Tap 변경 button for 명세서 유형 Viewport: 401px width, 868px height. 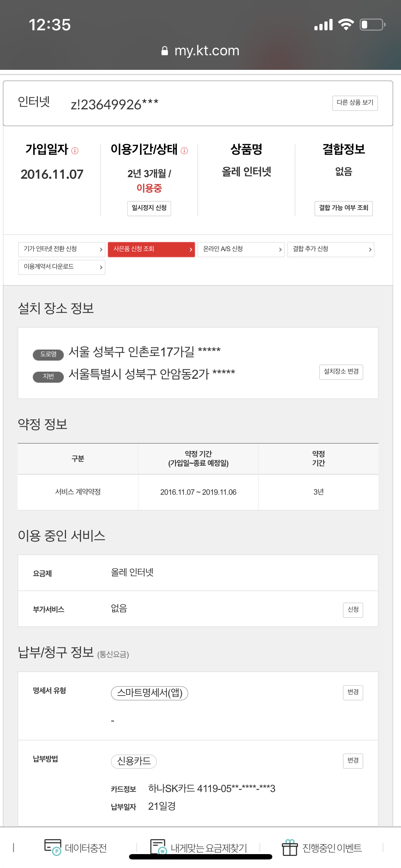point(353,692)
